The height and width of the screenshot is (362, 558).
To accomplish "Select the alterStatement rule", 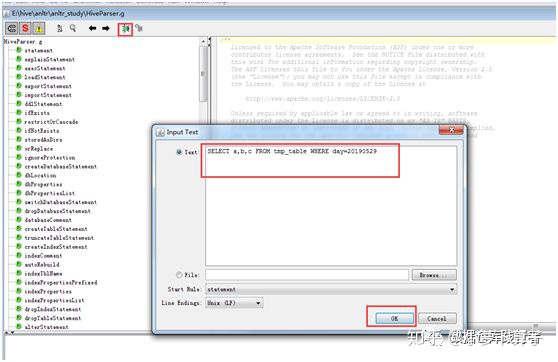I will click(47, 327).
